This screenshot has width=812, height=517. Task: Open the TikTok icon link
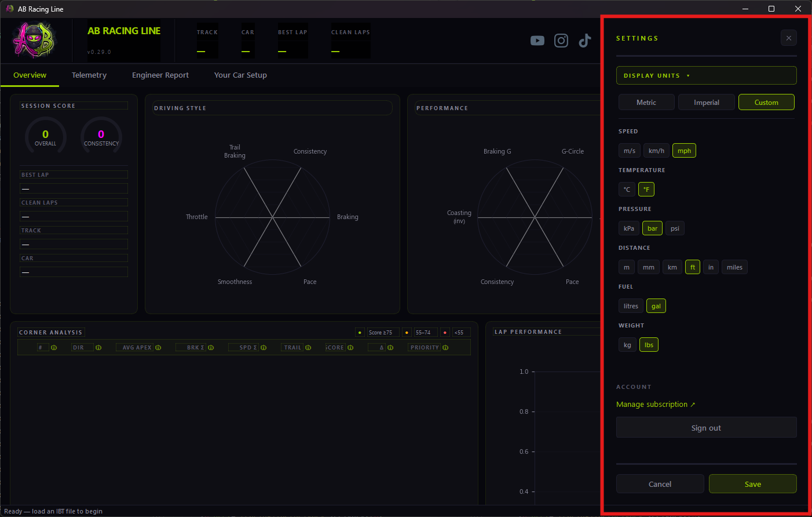[x=585, y=40]
